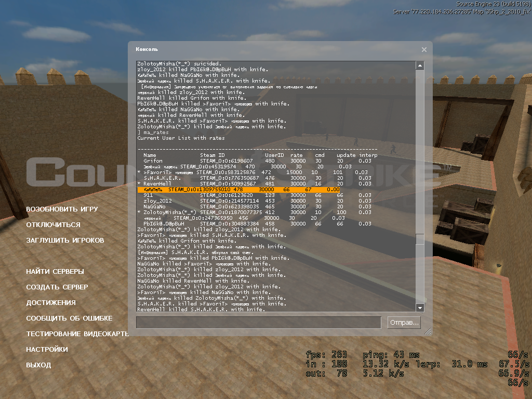Click the "Current User List with rates" line
Image resolution: width=532 pixels, height=399 pixels.
181,138
